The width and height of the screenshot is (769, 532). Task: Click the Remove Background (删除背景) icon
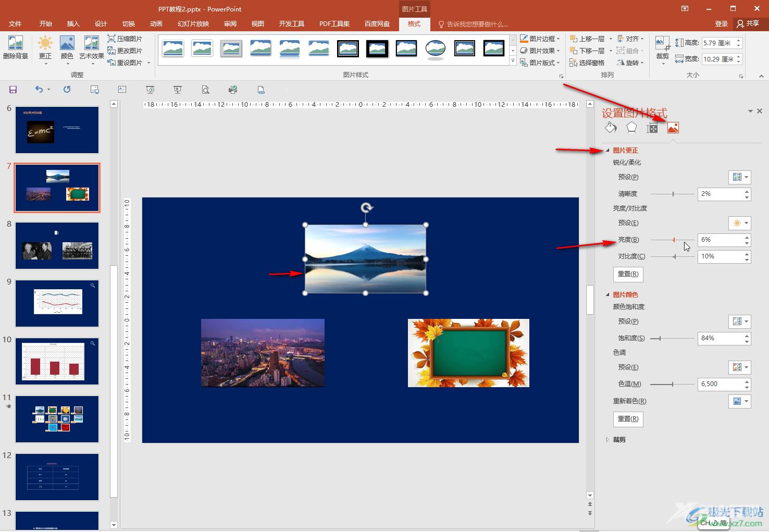point(15,47)
